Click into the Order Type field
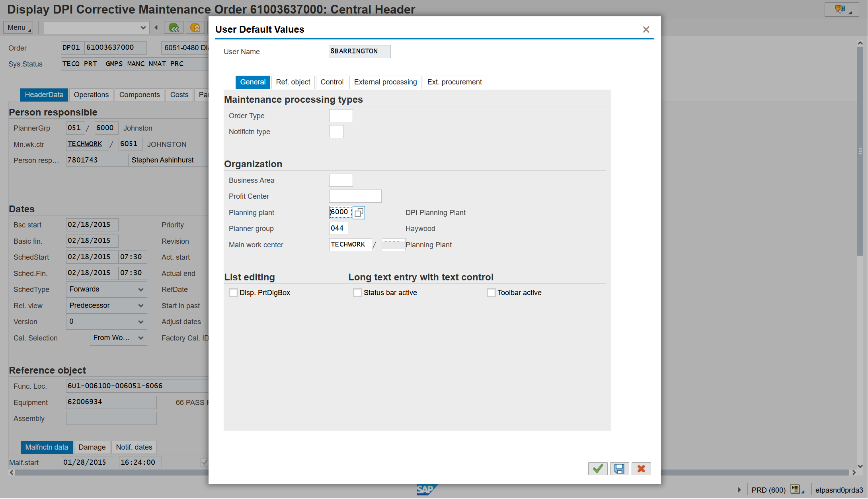The image size is (868, 499). tap(341, 116)
